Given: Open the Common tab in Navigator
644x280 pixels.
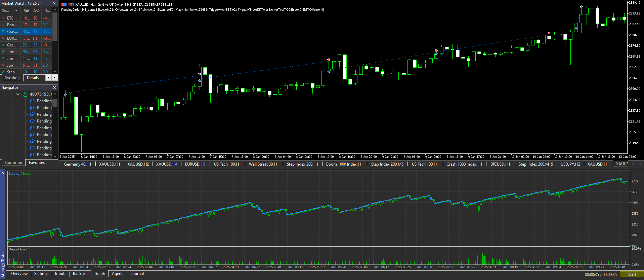Looking at the screenshot, I should tap(13, 163).
